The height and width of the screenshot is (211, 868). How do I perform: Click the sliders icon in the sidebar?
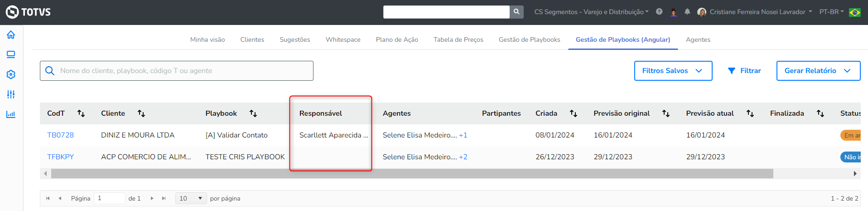[x=11, y=94]
